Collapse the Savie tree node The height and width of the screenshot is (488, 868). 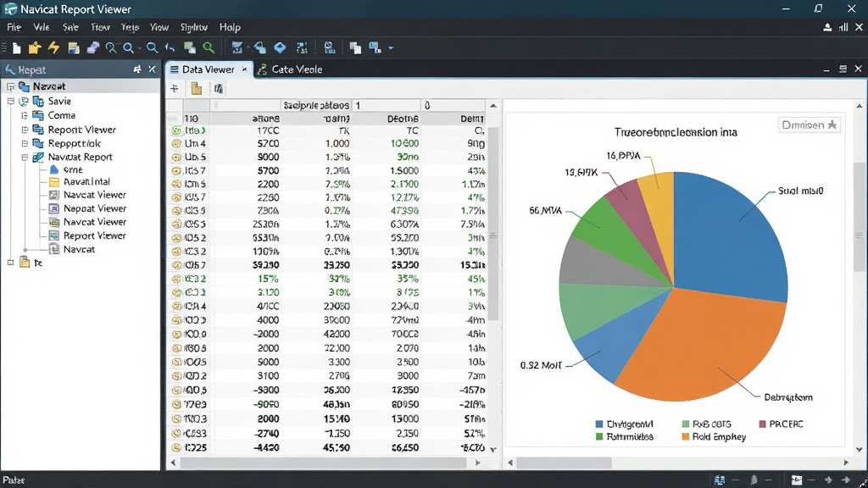[10, 102]
